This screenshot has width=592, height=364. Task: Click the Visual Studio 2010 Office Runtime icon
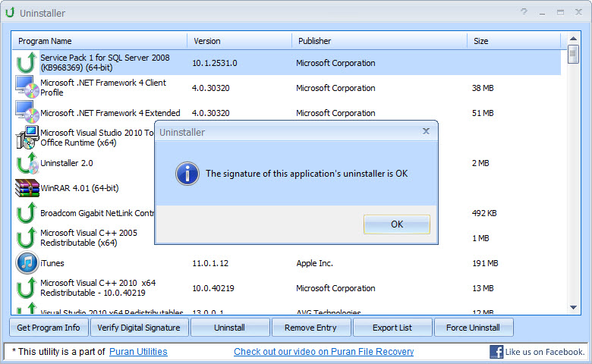[27, 137]
